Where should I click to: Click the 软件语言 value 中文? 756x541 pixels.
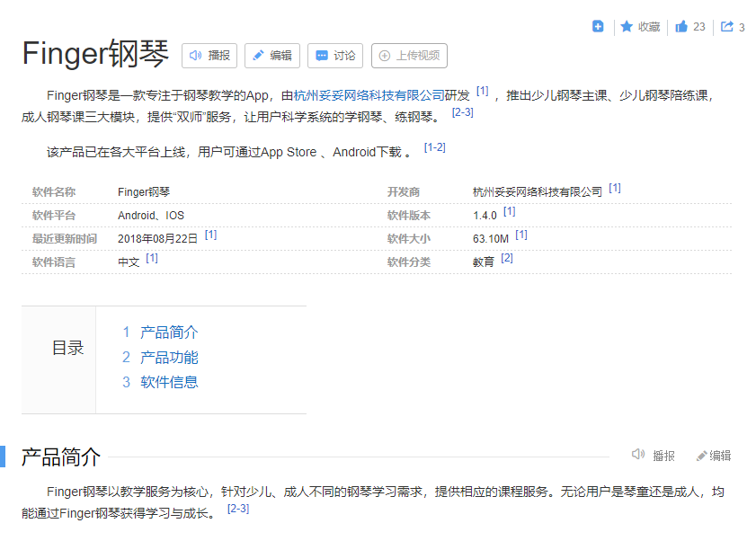click(129, 262)
